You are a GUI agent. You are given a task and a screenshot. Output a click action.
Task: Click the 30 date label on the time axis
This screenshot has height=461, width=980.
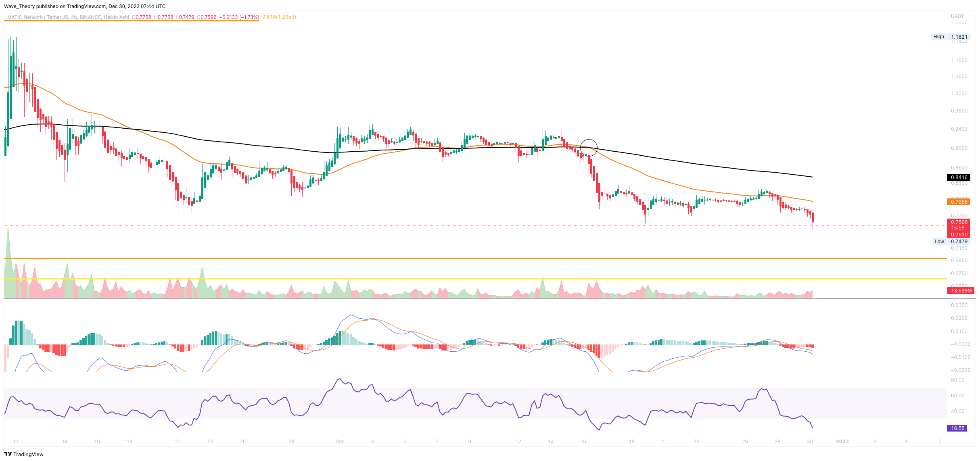click(809, 442)
